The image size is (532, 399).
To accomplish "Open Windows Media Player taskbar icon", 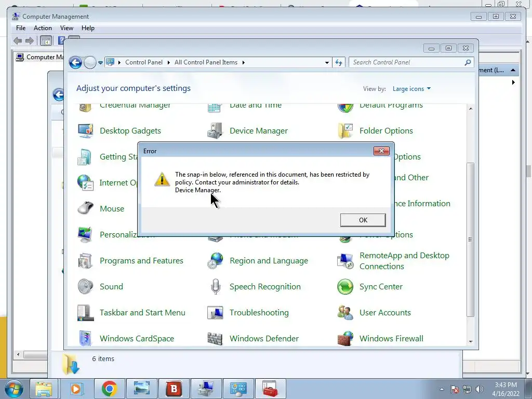I will coord(76,389).
